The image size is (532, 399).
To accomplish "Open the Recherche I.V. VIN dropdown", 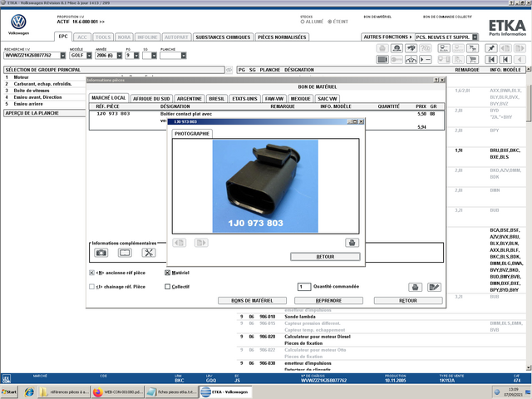I will pos(63,56).
